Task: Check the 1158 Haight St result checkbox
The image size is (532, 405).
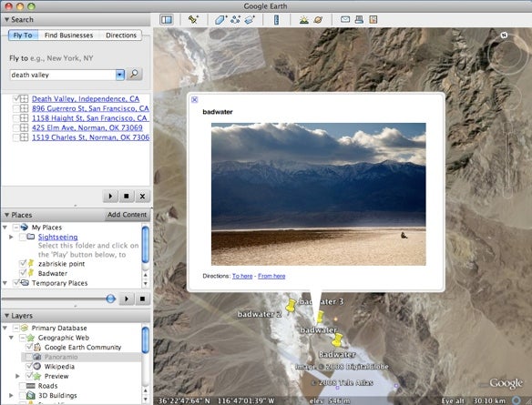Action: click(x=16, y=118)
